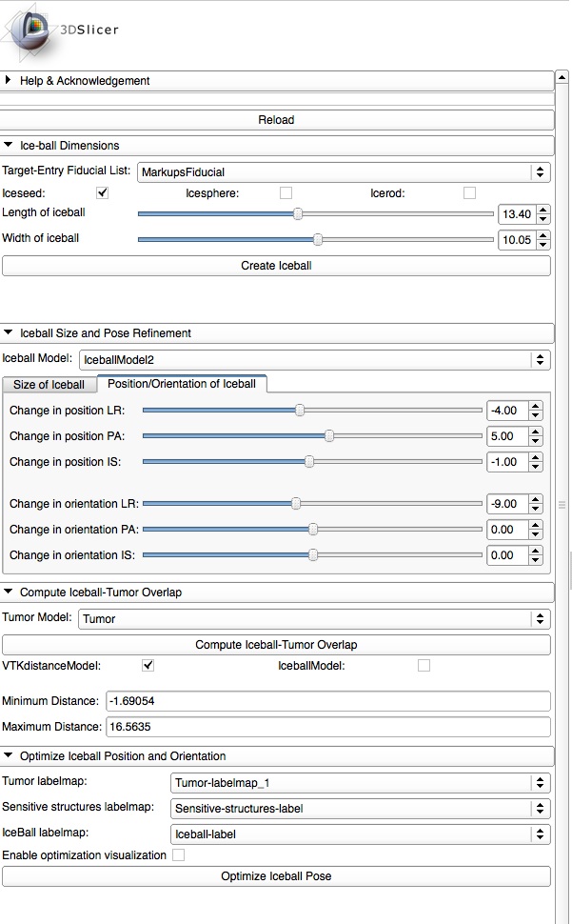572x924 pixels.
Task: Click the Change in position LR stepper
Action: pos(536,411)
